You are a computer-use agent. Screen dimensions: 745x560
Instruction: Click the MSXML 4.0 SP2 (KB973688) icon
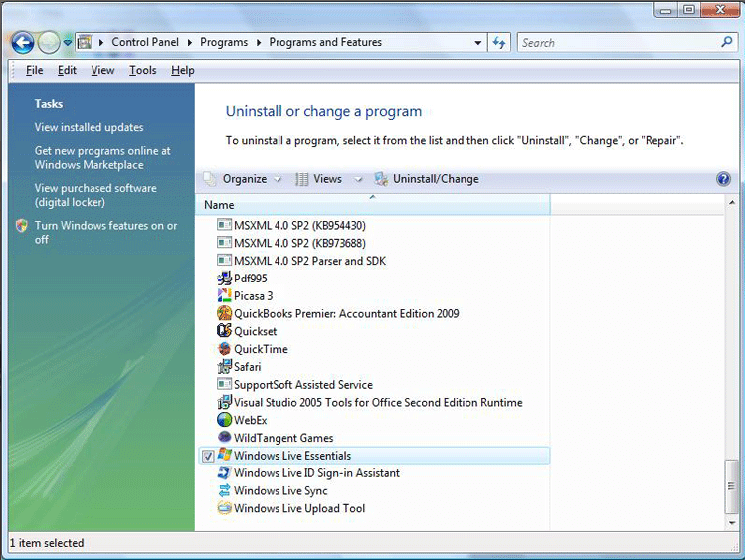224,243
